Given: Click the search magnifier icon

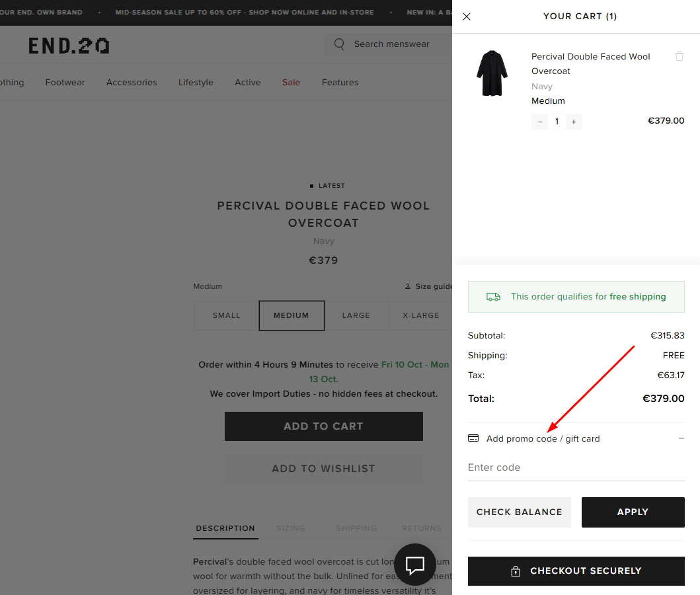Looking at the screenshot, I should point(340,44).
